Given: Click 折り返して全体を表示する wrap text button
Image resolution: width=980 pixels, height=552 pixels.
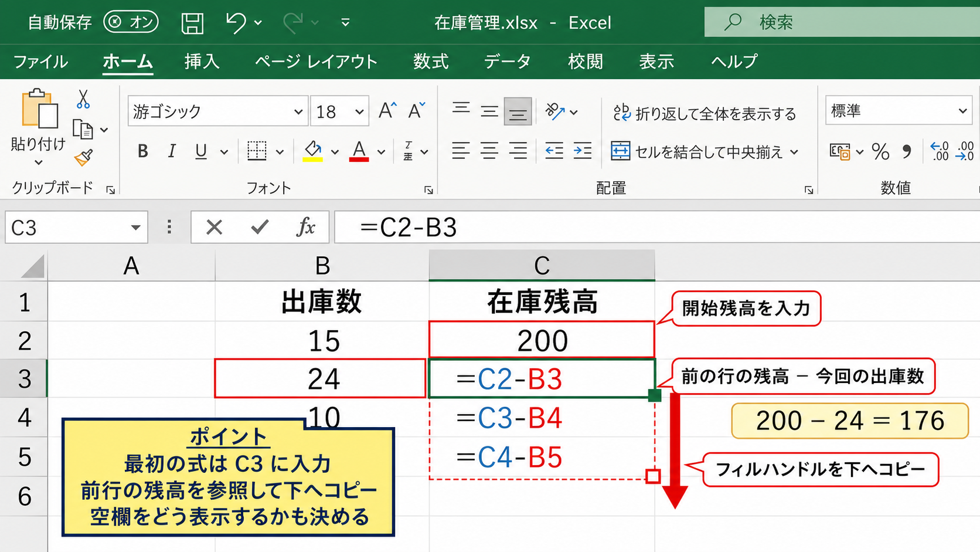Looking at the screenshot, I should coord(705,113).
